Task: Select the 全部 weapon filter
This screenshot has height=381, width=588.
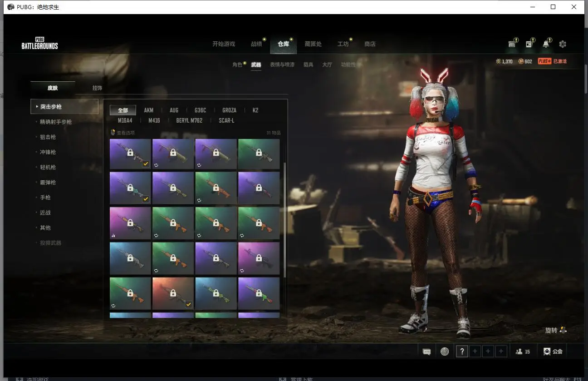Action: click(x=123, y=110)
